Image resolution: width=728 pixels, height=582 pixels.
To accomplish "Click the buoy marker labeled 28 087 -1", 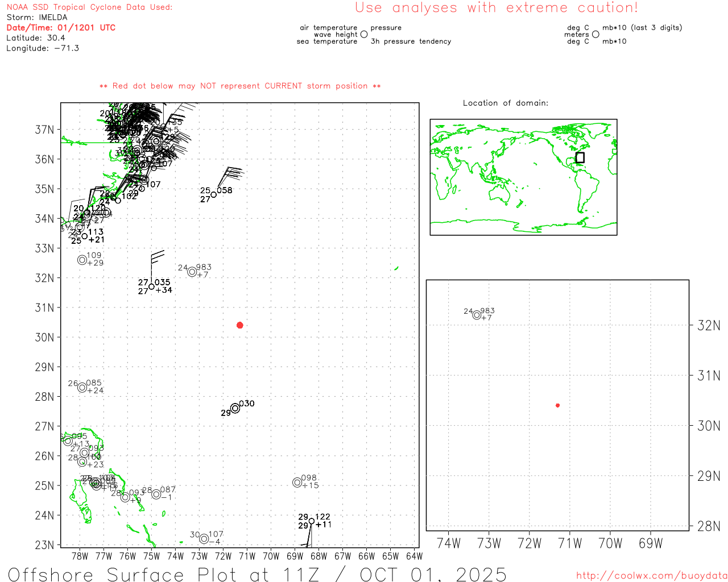I will point(156,494).
